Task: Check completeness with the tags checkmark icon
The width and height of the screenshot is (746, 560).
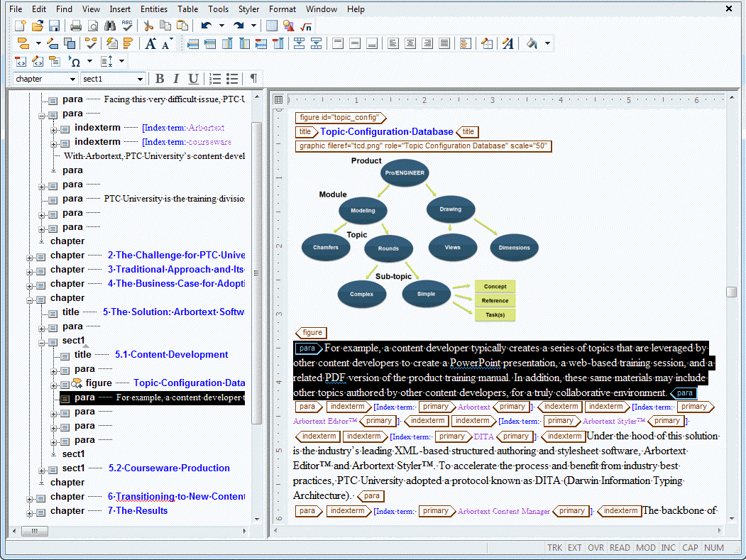Action: [x=90, y=43]
